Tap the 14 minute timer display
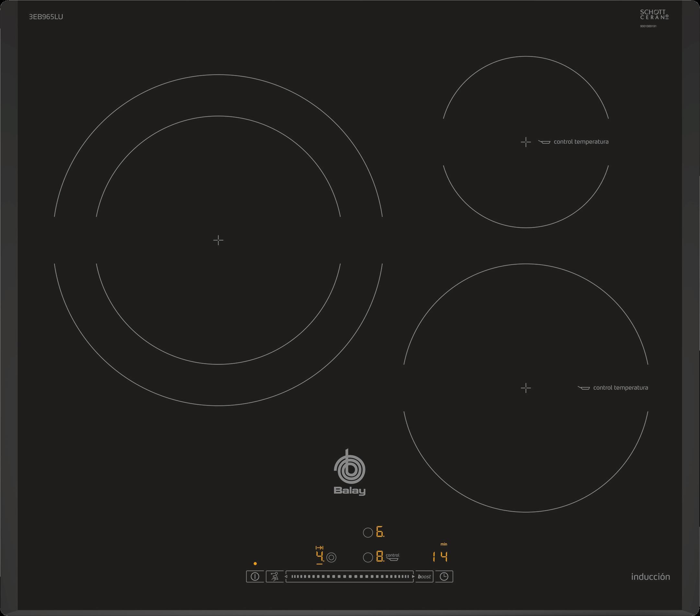 440,557
